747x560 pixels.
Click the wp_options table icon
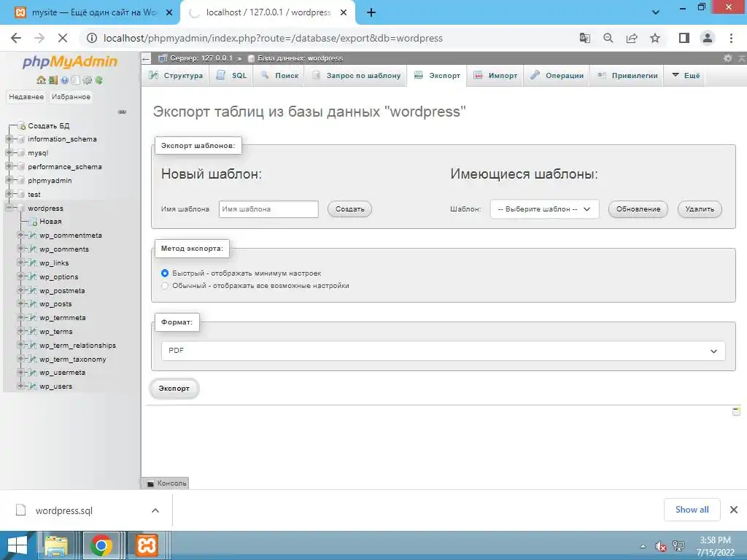point(33,276)
